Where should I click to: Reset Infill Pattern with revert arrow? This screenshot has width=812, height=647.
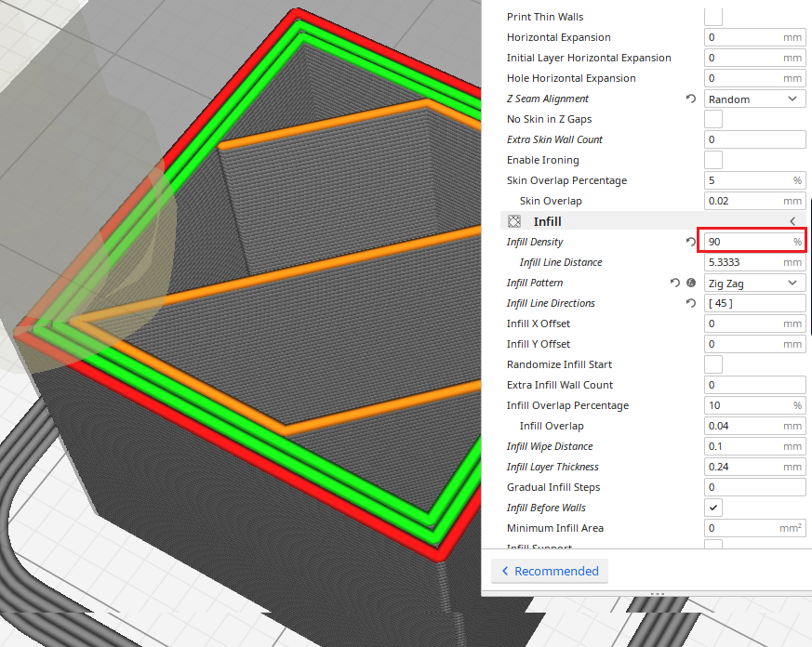coord(674,283)
